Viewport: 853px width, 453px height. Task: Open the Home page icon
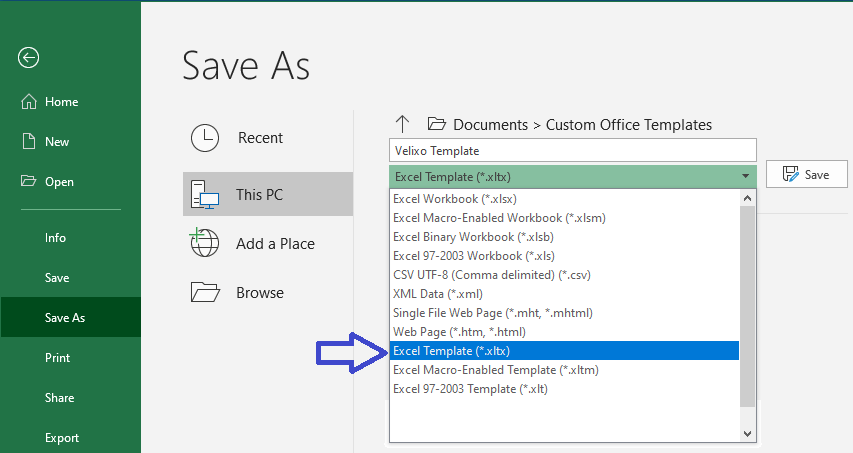pos(29,102)
